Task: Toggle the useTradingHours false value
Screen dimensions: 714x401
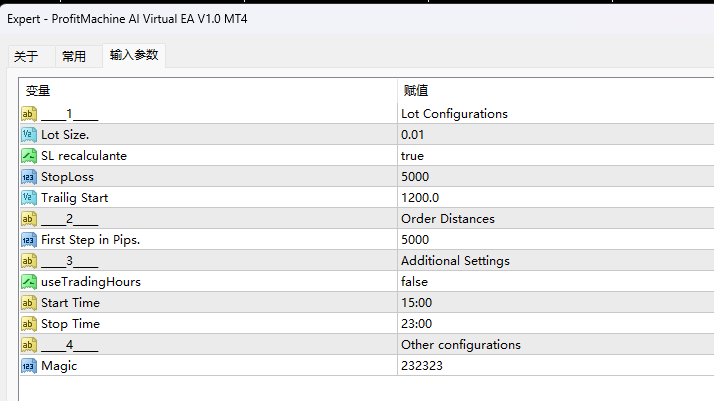Action: coord(414,282)
